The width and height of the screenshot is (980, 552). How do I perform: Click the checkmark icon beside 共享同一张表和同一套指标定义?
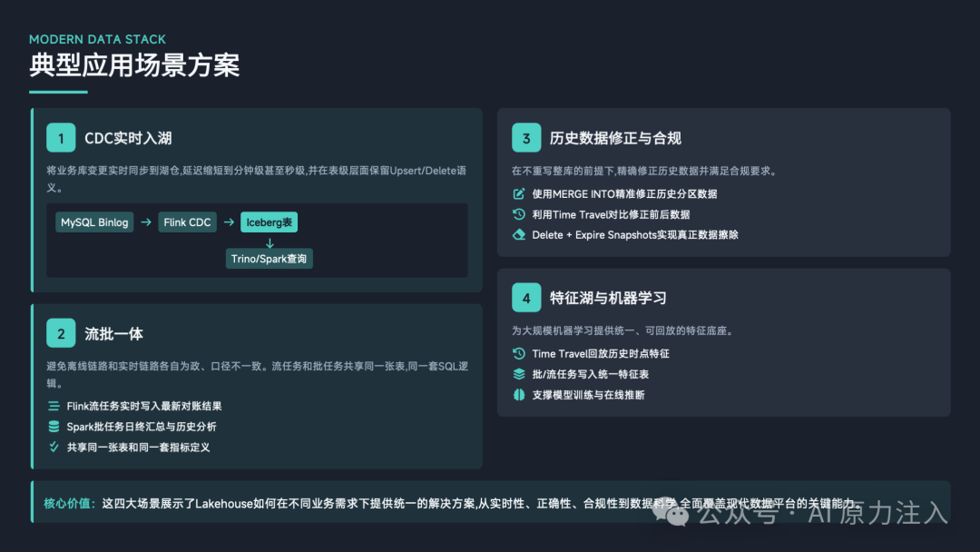click(x=54, y=448)
